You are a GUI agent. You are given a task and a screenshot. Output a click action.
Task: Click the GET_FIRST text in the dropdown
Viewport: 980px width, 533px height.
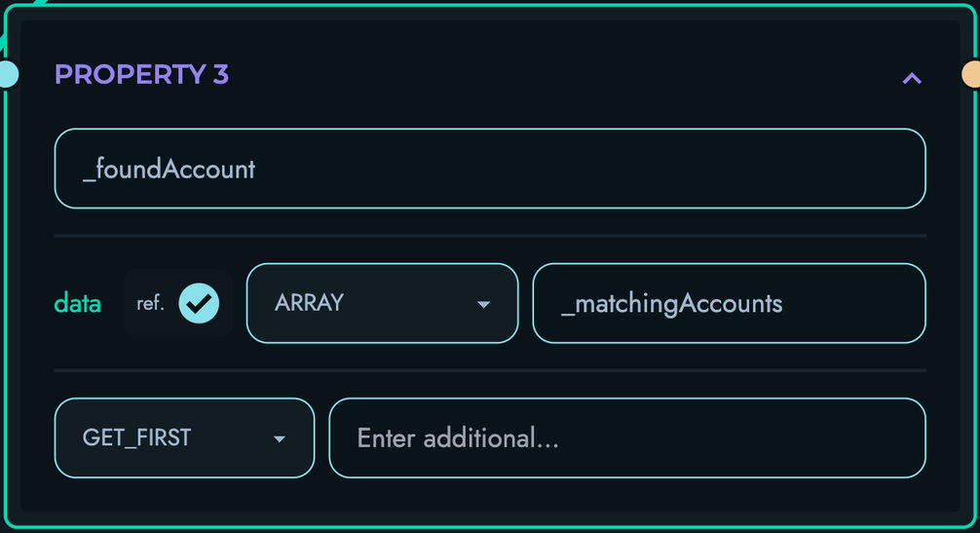(x=137, y=438)
